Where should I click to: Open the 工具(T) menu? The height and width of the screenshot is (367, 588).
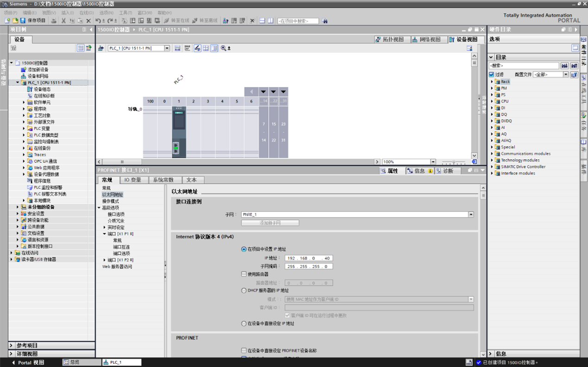(126, 13)
